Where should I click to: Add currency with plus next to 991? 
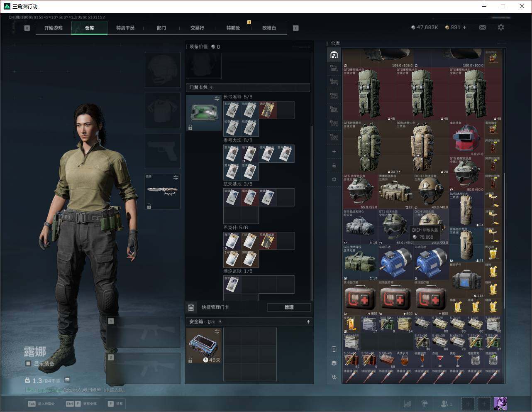(465, 27)
